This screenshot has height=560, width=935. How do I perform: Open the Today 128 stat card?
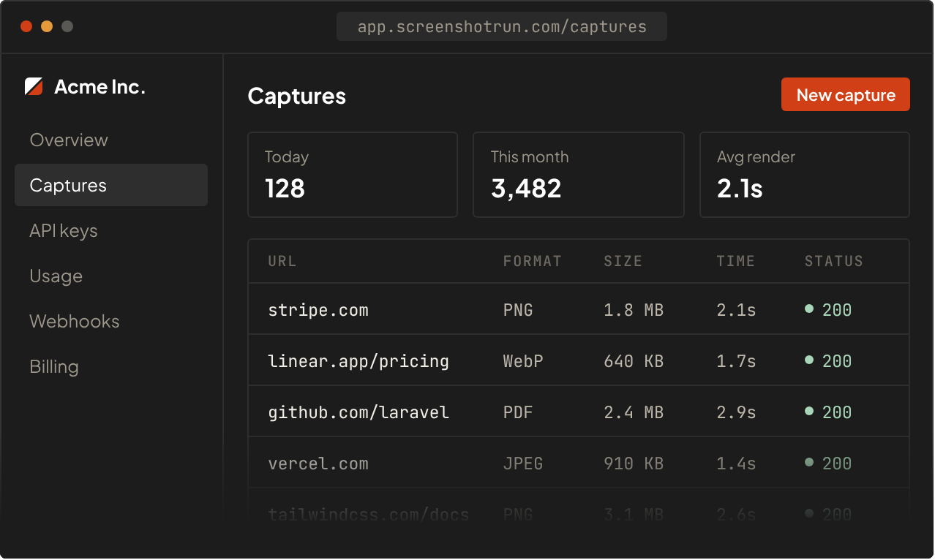tap(353, 175)
